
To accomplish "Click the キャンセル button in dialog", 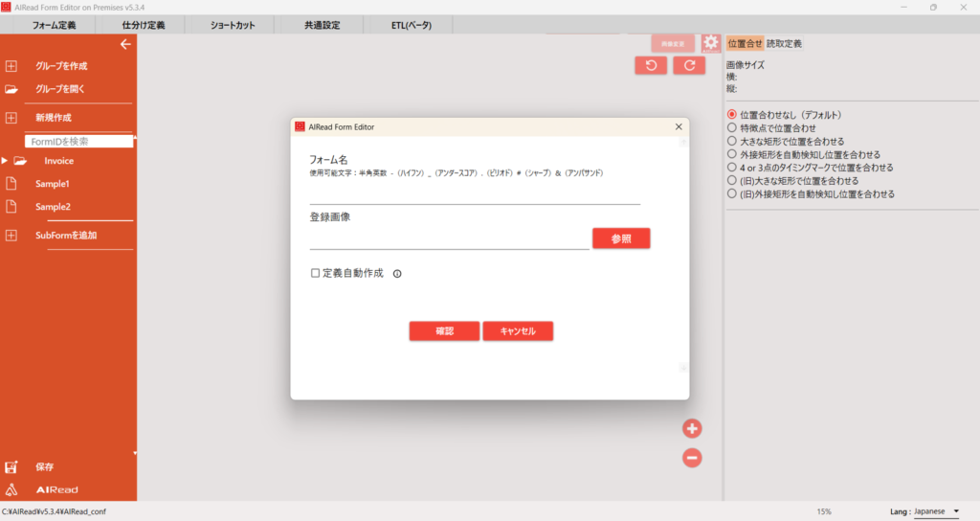I will pos(518,330).
